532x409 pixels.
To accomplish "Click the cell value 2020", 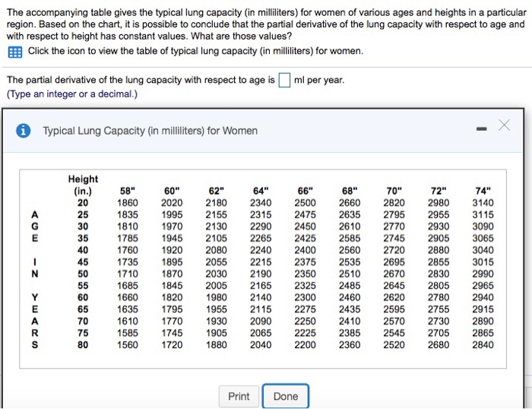I will click(x=172, y=203).
